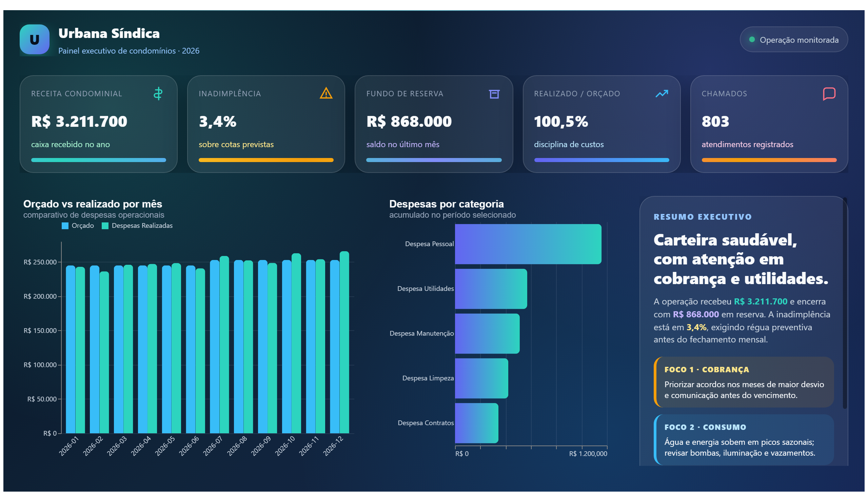Select the Despesa Pessoal bar
This screenshot has width=868, height=495.
[528, 244]
